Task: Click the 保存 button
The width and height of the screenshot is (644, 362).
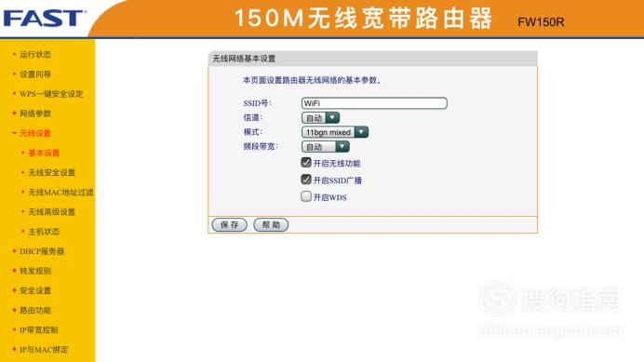Action: 230,225
